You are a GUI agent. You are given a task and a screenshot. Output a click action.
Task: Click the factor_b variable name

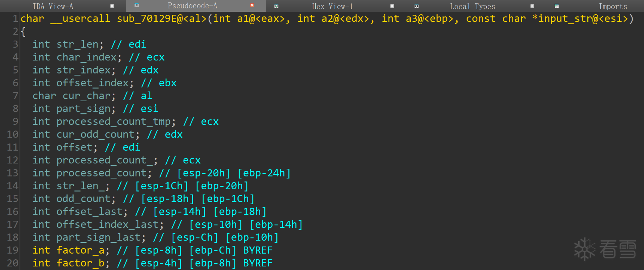(80, 263)
